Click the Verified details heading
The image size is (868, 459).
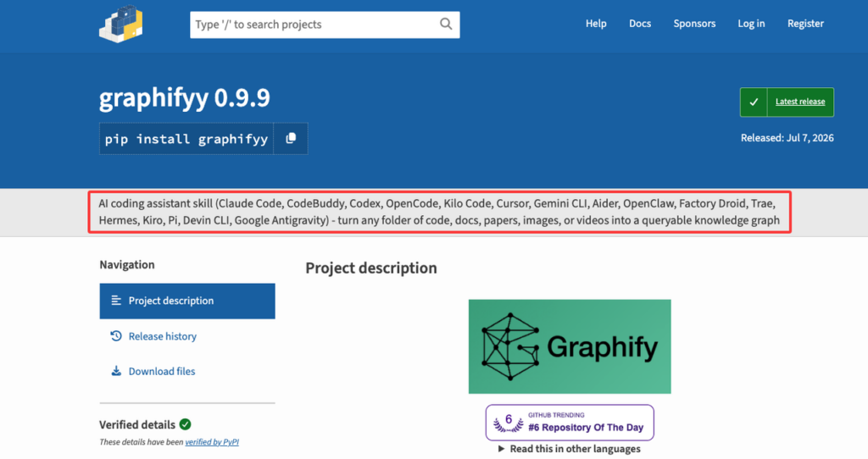pyautogui.click(x=137, y=425)
